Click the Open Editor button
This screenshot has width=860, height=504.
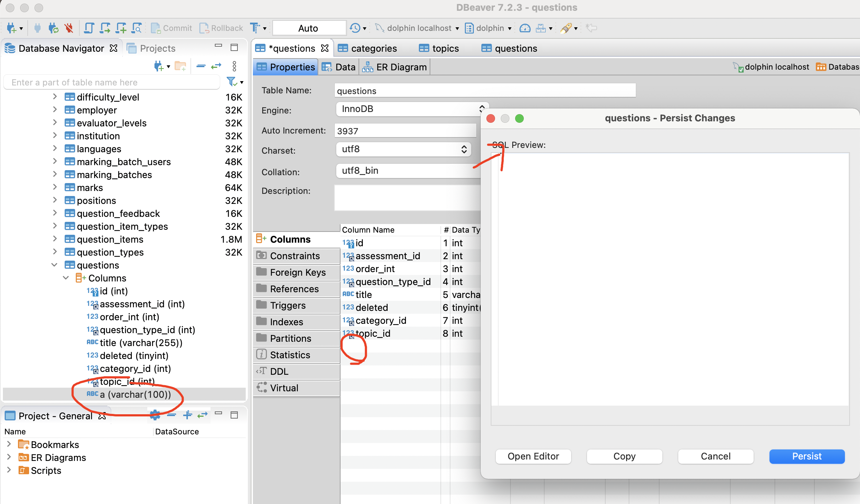(x=533, y=456)
